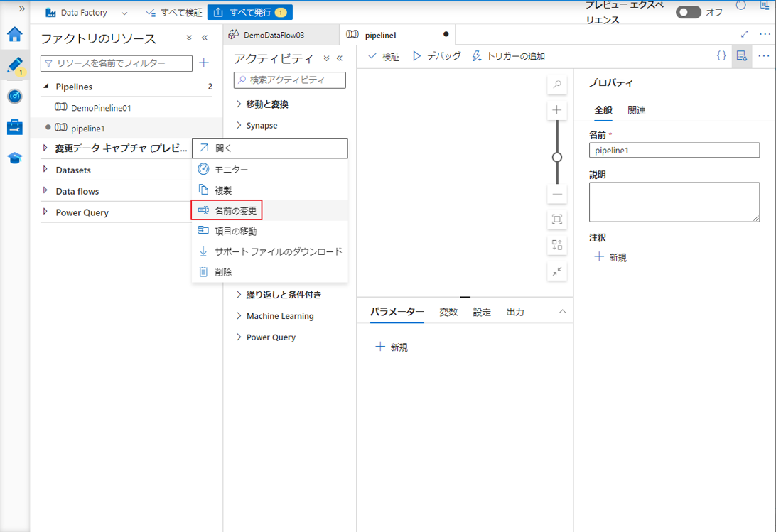Screen dimensions: 776x532
Task: Choose 削除 from the context menu
Action: [270, 272]
